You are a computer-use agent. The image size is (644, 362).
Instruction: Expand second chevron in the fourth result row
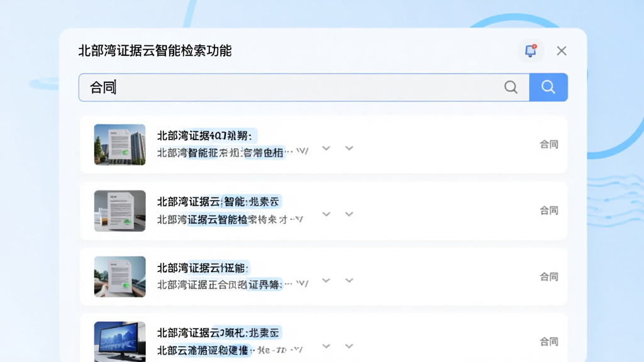click(x=349, y=346)
